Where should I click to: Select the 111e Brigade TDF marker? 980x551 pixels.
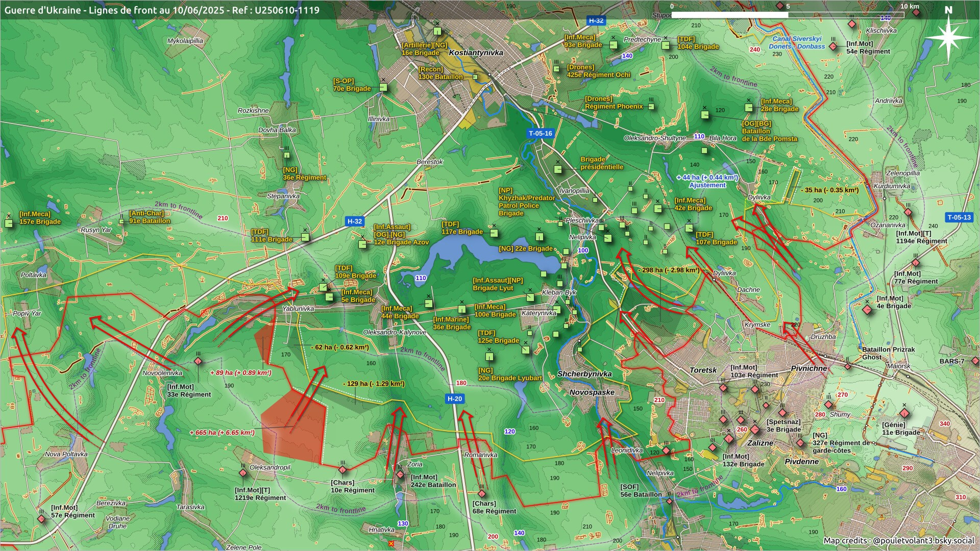point(305,237)
